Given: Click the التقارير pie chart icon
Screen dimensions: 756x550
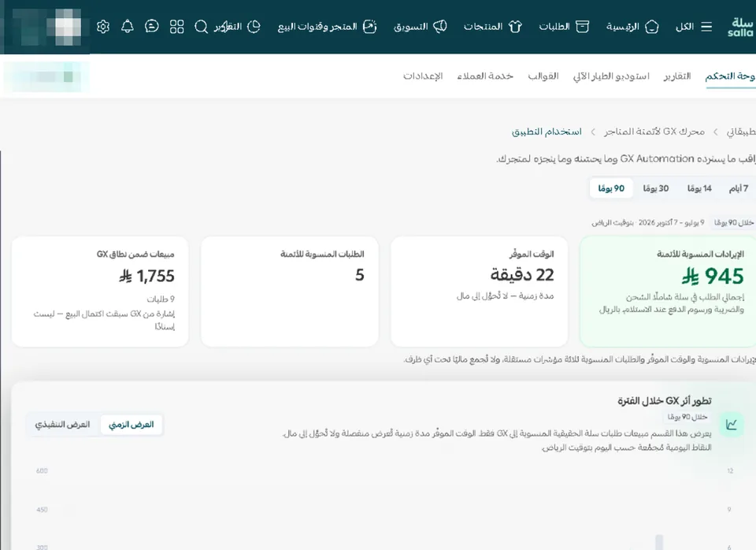Looking at the screenshot, I should 254,27.
